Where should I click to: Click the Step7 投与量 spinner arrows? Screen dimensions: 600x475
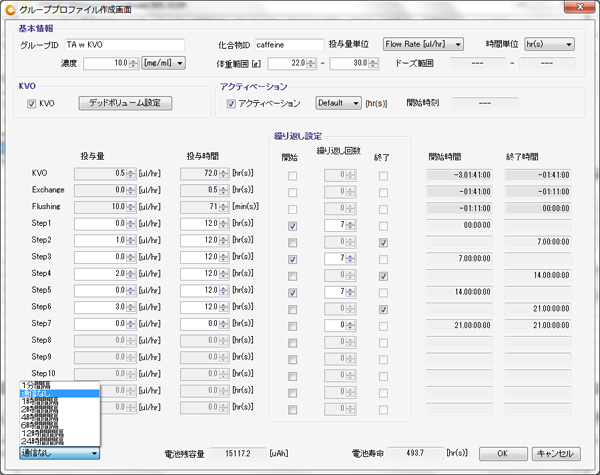[131, 324]
